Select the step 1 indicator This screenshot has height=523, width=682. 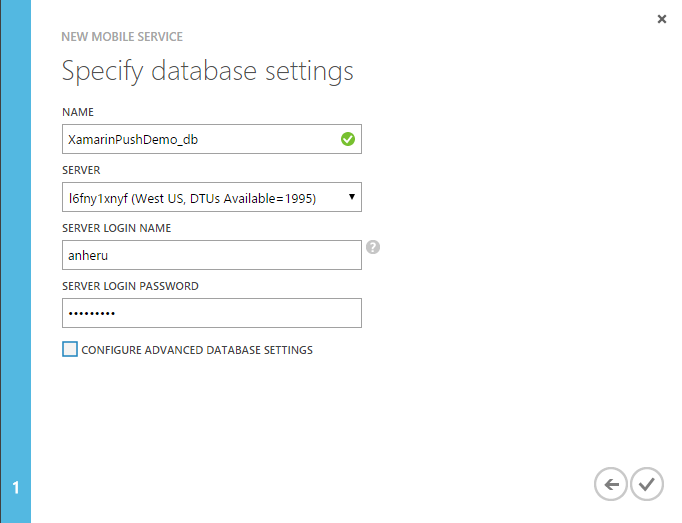coord(16,487)
